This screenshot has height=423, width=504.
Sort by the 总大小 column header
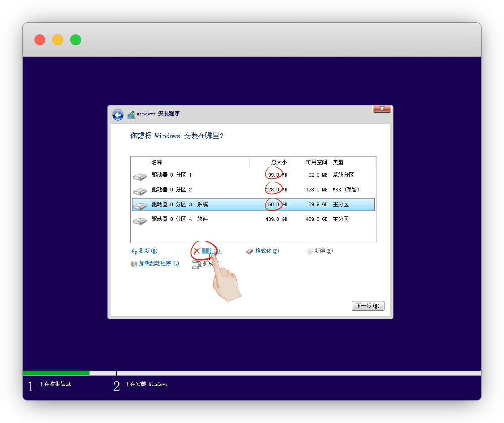tap(269, 162)
